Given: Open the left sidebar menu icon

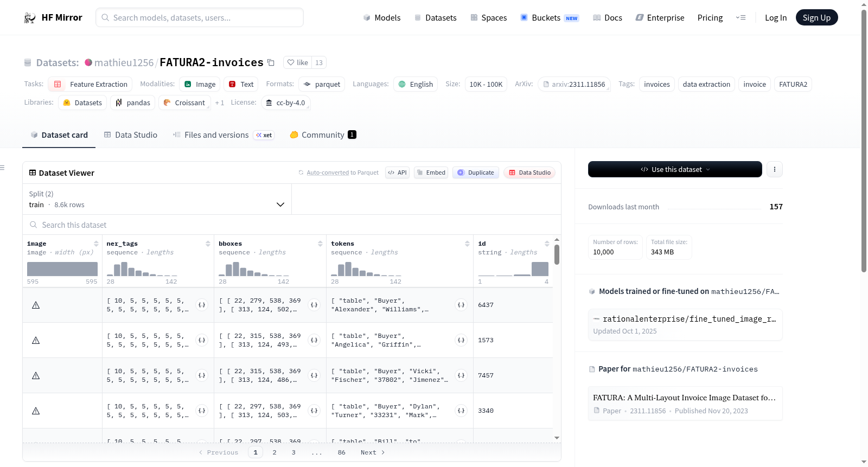Looking at the screenshot, I should point(2,168).
